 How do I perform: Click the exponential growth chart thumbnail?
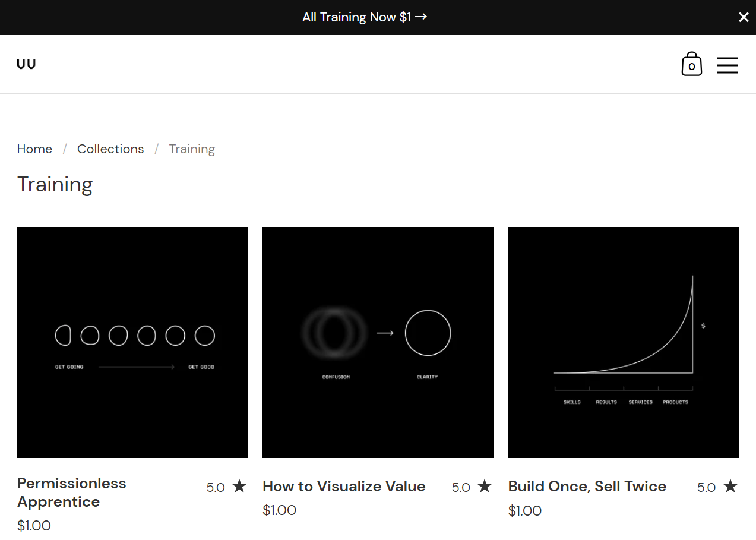(x=623, y=342)
